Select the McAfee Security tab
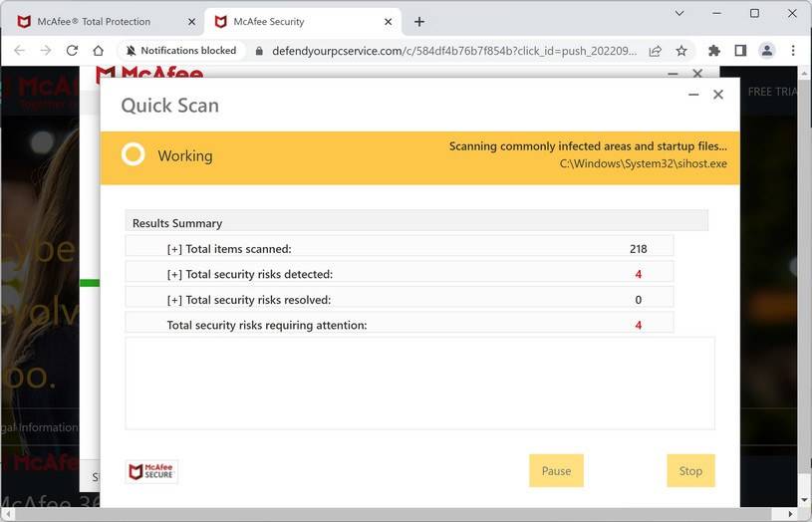Image resolution: width=812 pixels, height=522 pixels. click(303, 22)
